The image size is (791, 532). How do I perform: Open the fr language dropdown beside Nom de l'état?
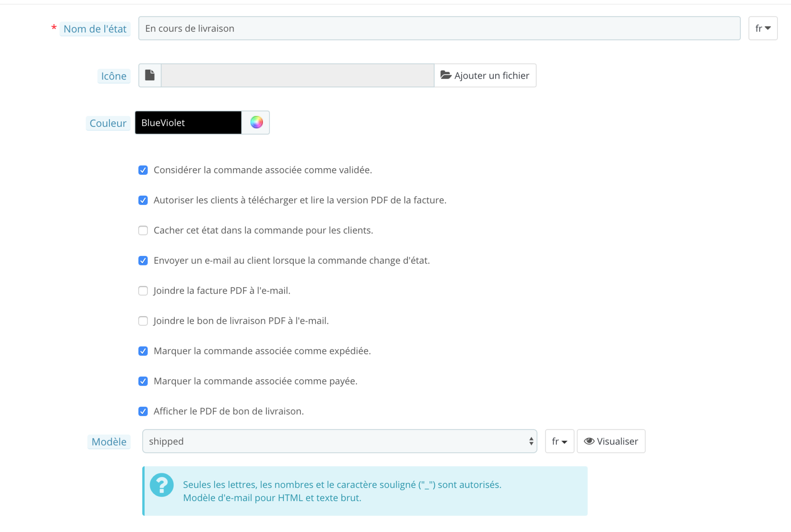click(x=763, y=28)
